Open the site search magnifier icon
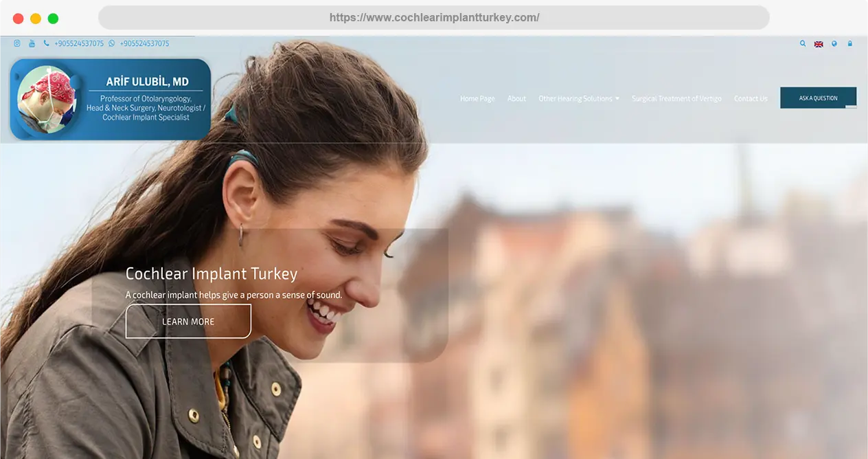This screenshot has width=868, height=459. pos(803,43)
